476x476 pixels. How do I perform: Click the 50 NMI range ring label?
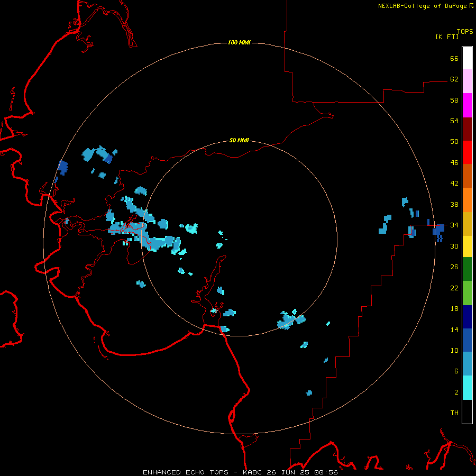click(x=239, y=140)
